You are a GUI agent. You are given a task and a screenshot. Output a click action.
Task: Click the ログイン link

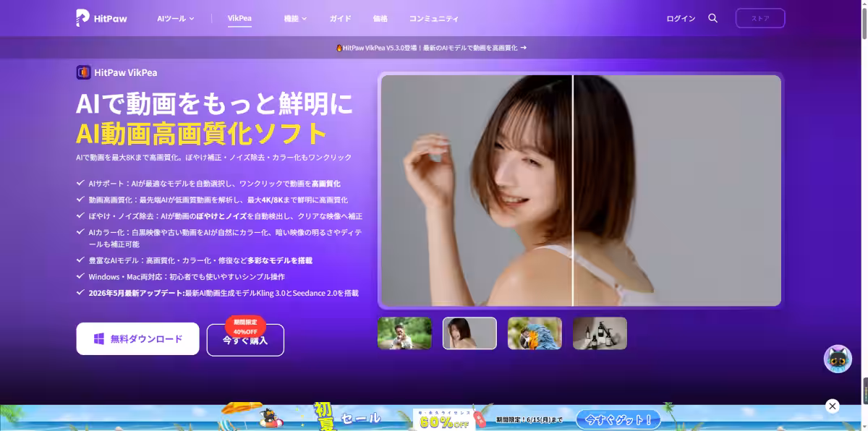point(681,18)
